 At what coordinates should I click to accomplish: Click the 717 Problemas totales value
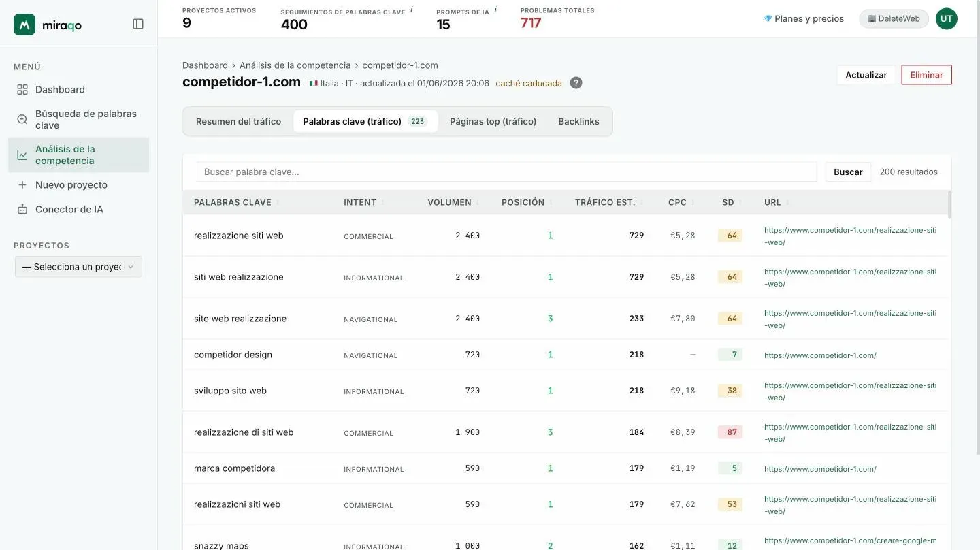tap(531, 23)
